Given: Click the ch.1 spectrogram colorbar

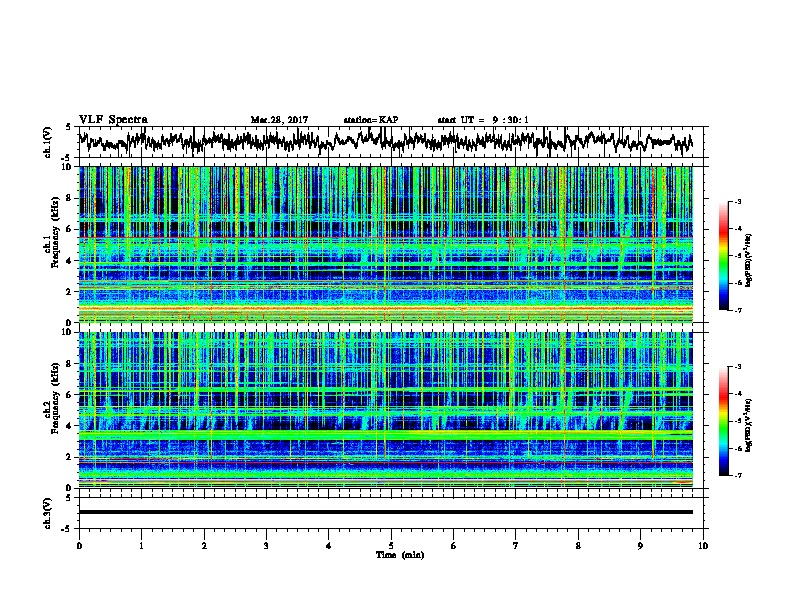Looking at the screenshot, I should tap(724, 256).
